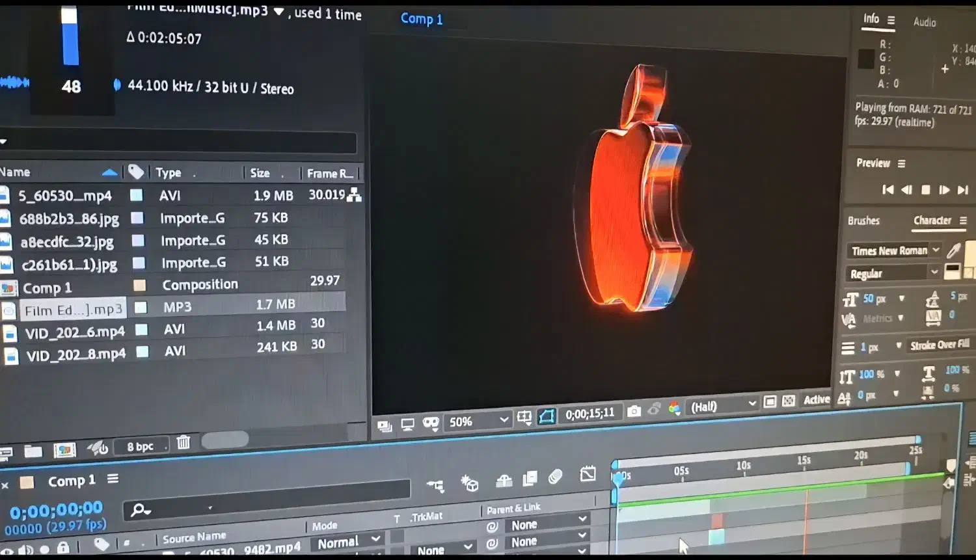Viewport: 976px width, 560px height.
Task: Click the stop button in Preview panel
Action: point(925,190)
